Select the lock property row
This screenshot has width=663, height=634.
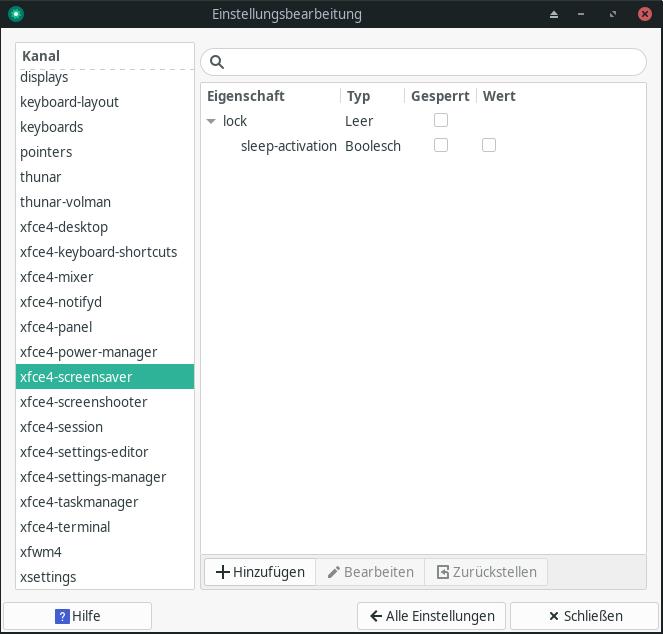tap(423, 121)
